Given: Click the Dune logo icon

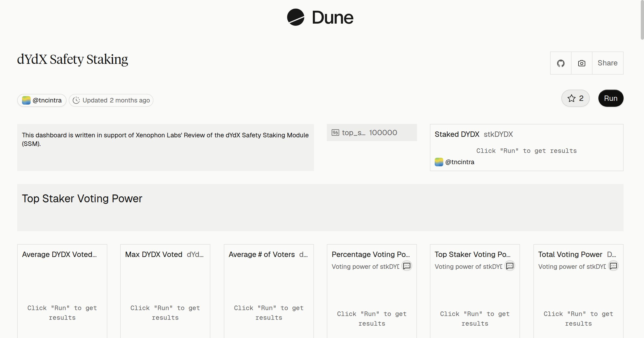Looking at the screenshot, I should click(x=295, y=17).
